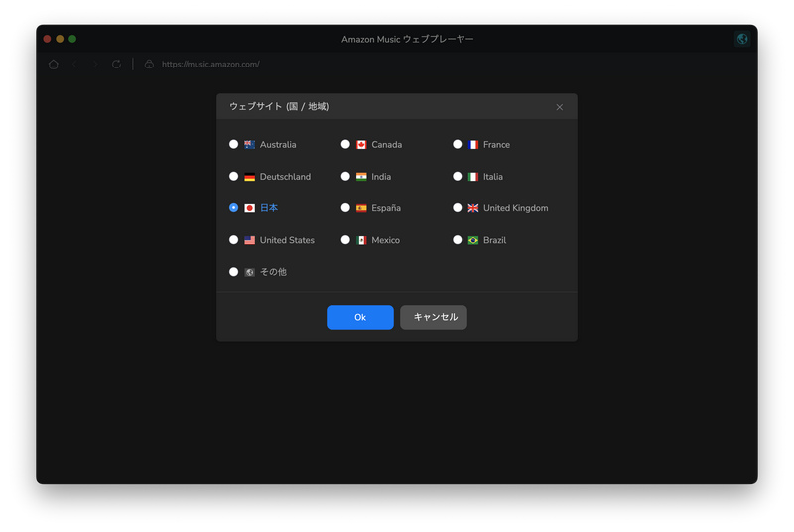Viewport: 794px width, 532px height.
Task: Click the blue 日本 label
Action: (269, 208)
